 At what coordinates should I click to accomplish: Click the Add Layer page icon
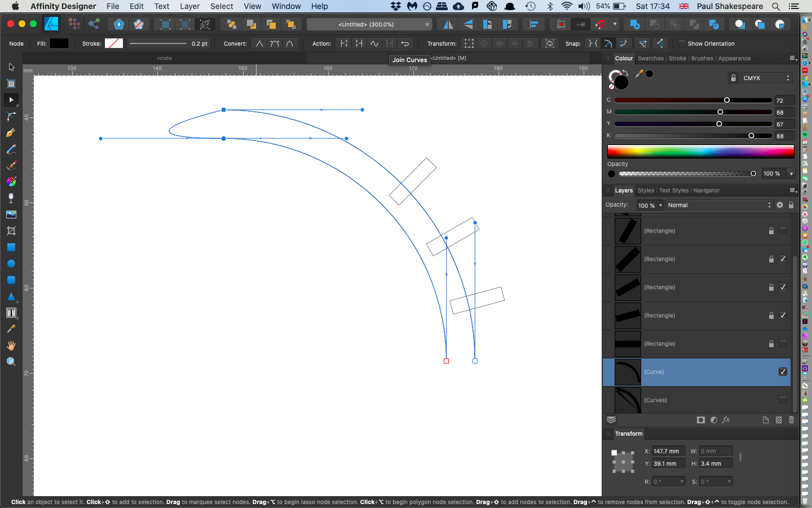765,420
